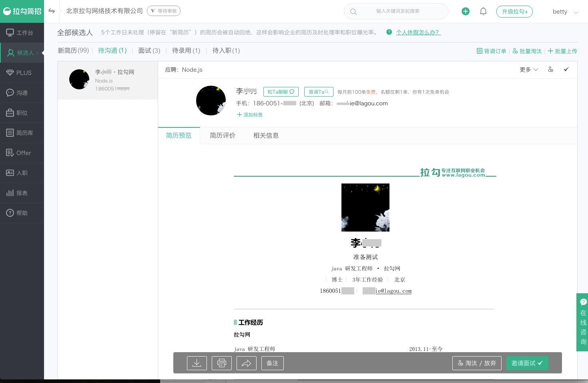This screenshot has width=588, height=383.
Task: Select 候选人 in the sidebar
Action: 22,53
